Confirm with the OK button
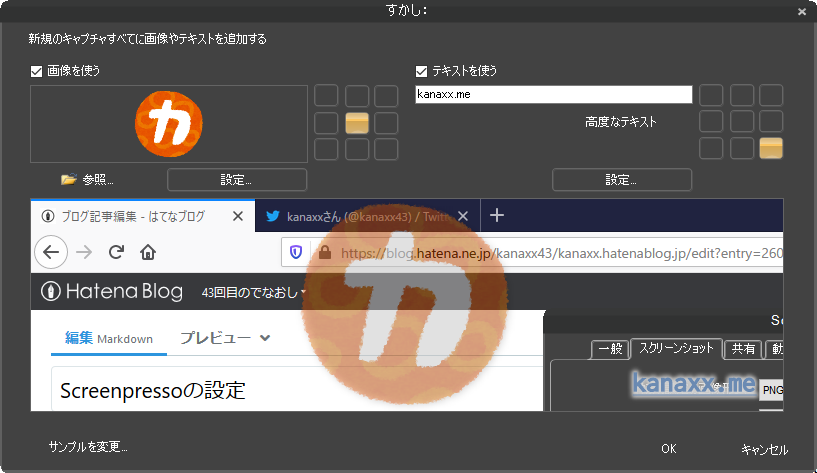Screen dimensions: 817x473 669,449
